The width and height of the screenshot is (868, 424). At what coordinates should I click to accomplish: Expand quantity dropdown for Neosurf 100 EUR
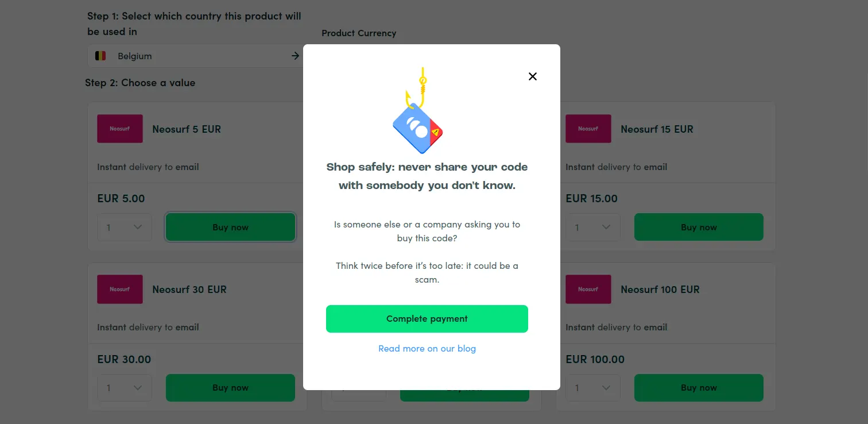[593, 388]
